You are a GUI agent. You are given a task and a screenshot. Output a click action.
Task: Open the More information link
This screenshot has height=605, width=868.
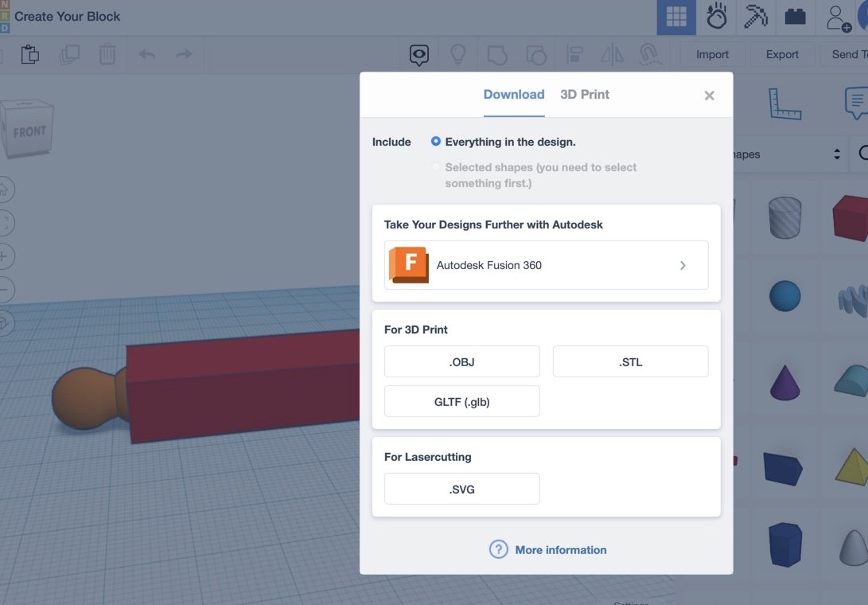tap(560, 549)
